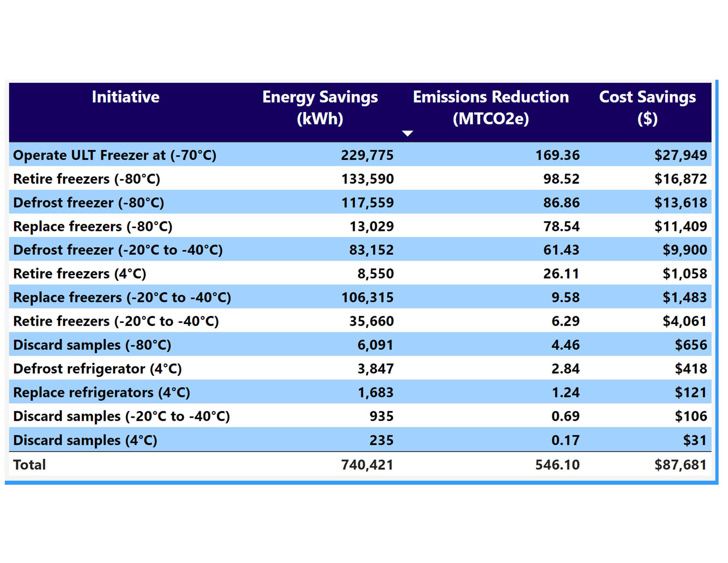
Task: Click energy value 133,590
Action: (367, 179)
